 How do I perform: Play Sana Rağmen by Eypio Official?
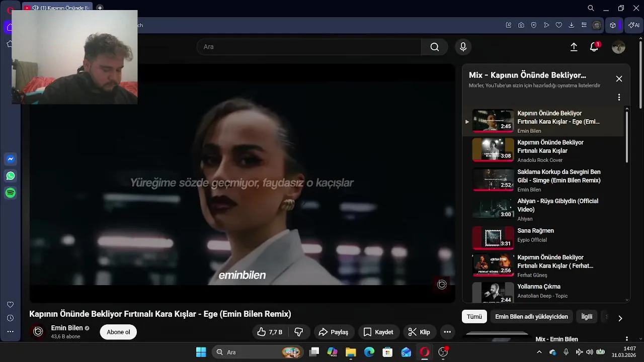point(543,238)
